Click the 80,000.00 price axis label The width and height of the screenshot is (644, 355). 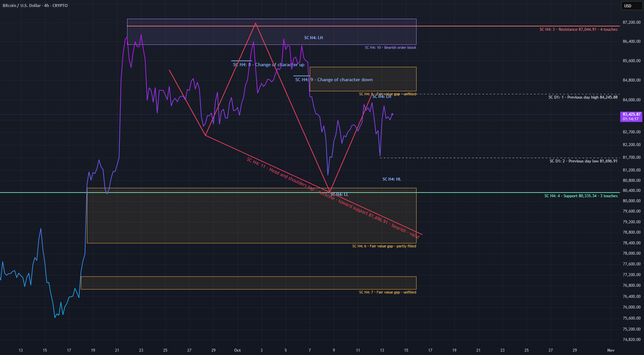coord(632,201)
